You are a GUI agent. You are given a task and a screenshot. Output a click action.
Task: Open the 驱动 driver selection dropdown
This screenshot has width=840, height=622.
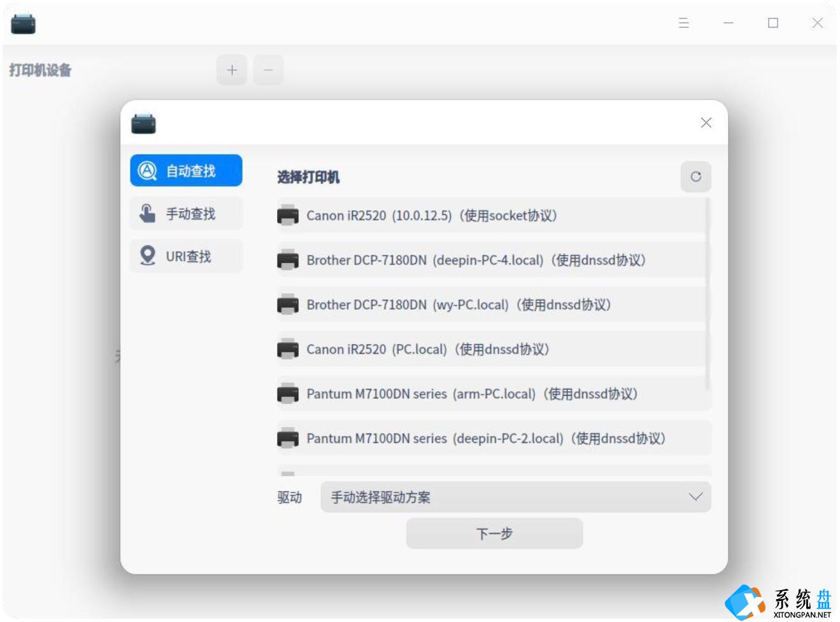coord(516,497)
